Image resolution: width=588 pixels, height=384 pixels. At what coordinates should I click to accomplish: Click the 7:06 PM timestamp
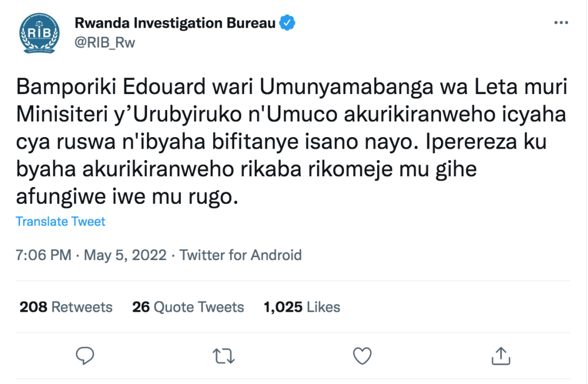(x=44, y=255)
